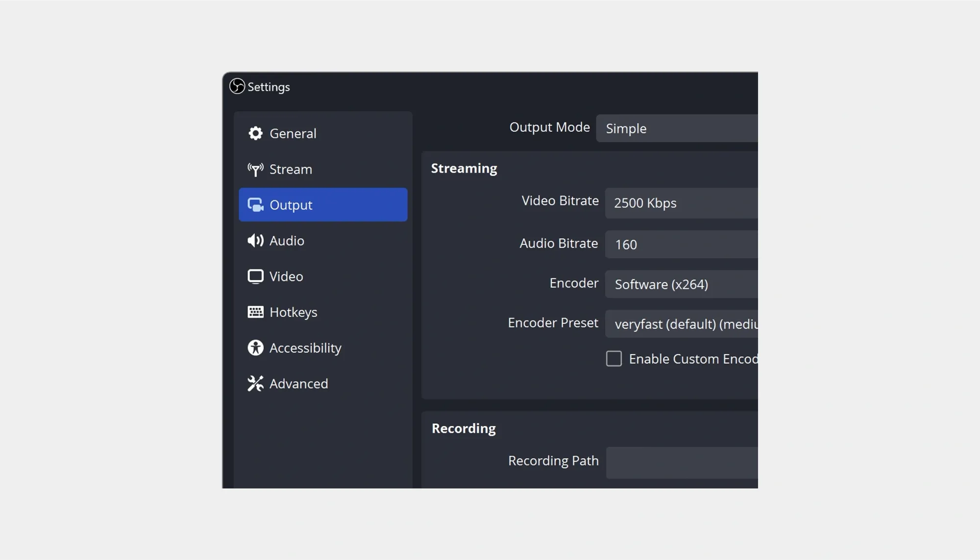Click the Audio speaker icon

255,241
